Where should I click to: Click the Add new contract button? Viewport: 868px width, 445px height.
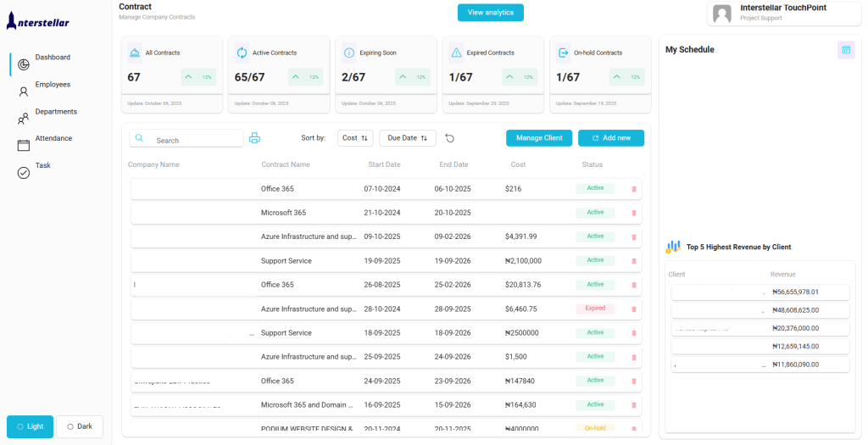tap(610, 138)
